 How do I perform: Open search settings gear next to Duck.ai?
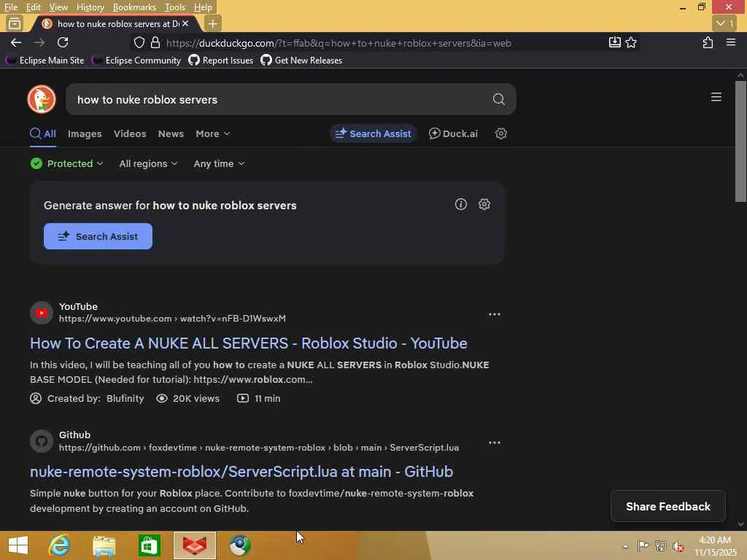[500, 134]
